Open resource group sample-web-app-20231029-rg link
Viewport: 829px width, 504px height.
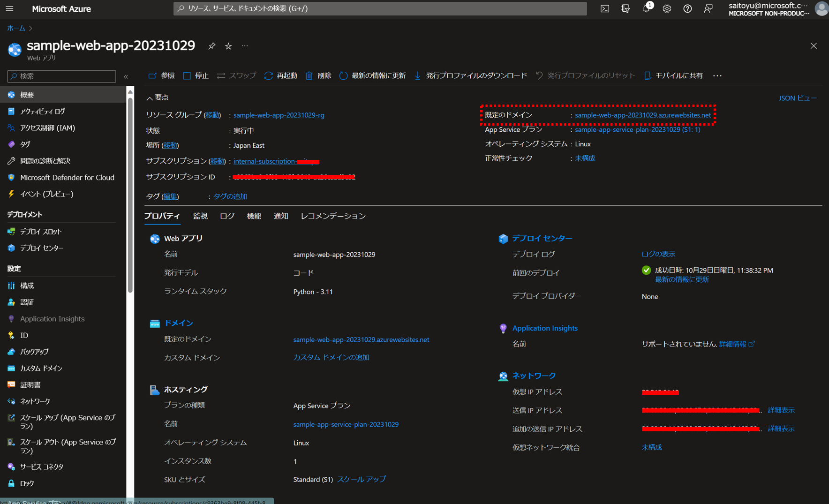coord(279,115)
